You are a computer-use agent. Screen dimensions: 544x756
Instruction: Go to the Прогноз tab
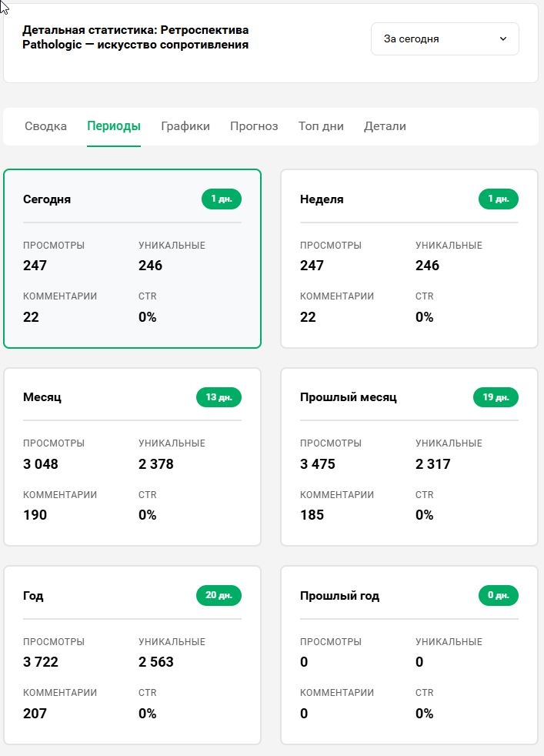tap(254, 126)
